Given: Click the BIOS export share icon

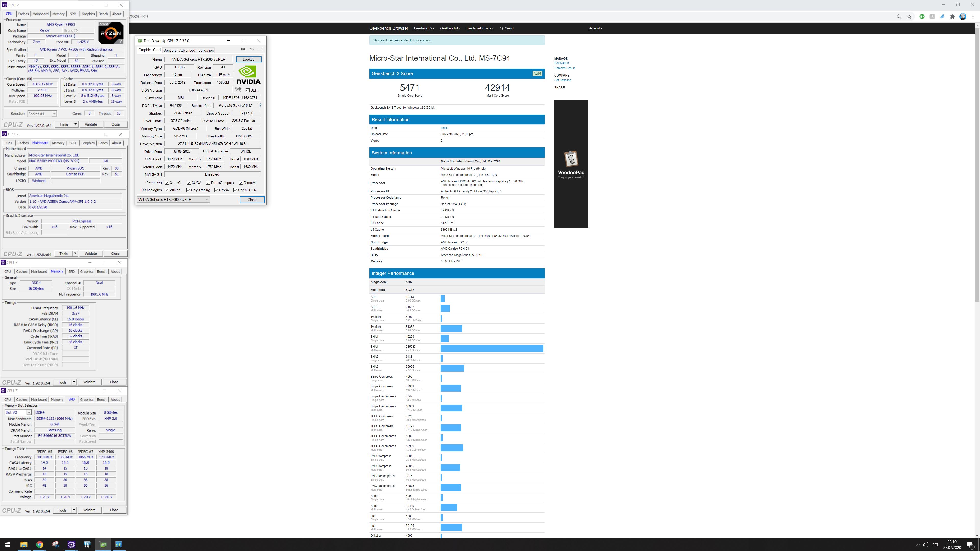Looking at the screenshot, I should point(238,90).
